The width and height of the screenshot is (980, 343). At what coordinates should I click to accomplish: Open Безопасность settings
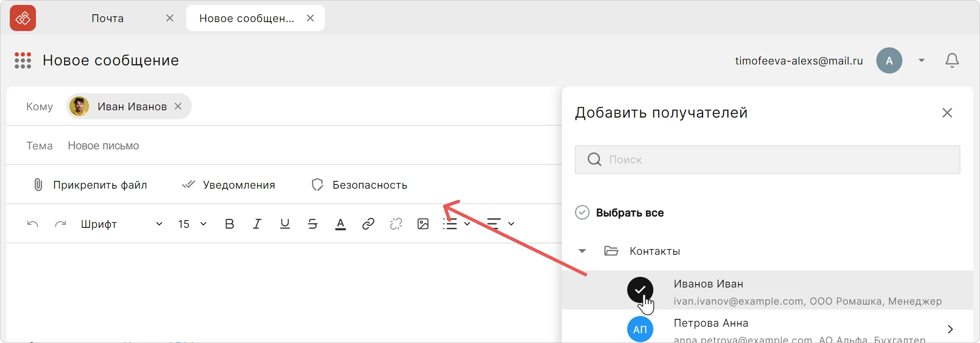370,185
